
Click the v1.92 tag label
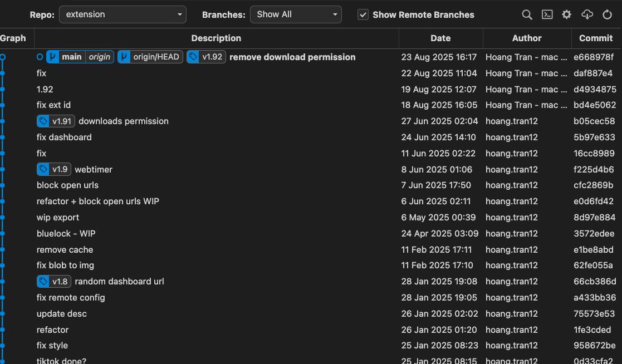click(206, 57)
